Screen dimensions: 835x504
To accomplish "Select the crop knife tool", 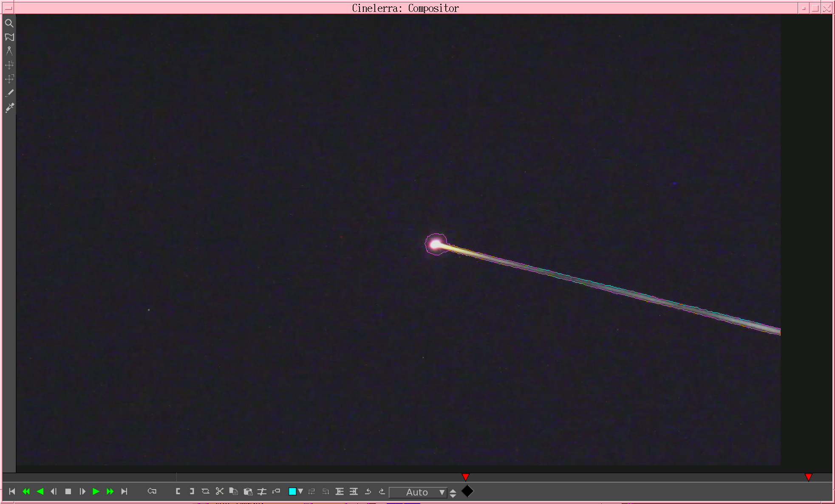I will coord(9,93).
